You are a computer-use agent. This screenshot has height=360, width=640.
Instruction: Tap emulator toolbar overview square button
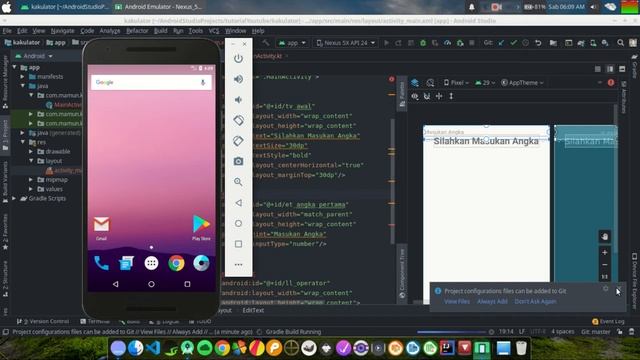[x=238, y=244]
